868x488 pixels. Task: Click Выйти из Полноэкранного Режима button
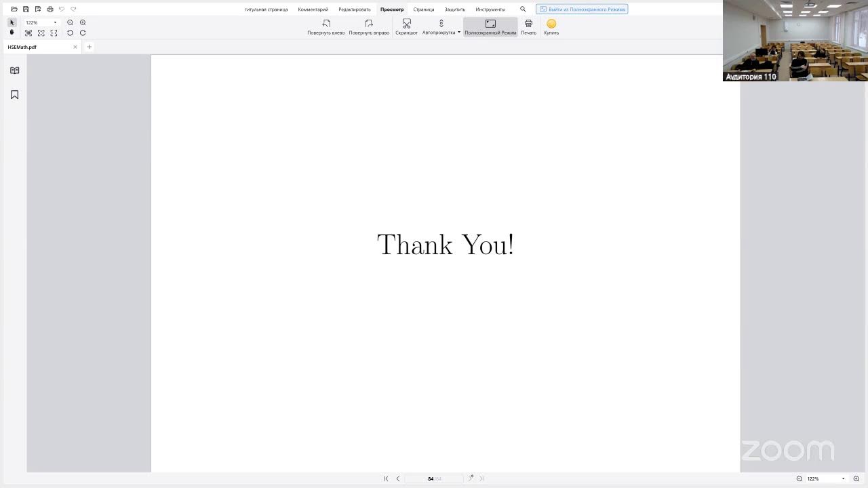[582, 9]
